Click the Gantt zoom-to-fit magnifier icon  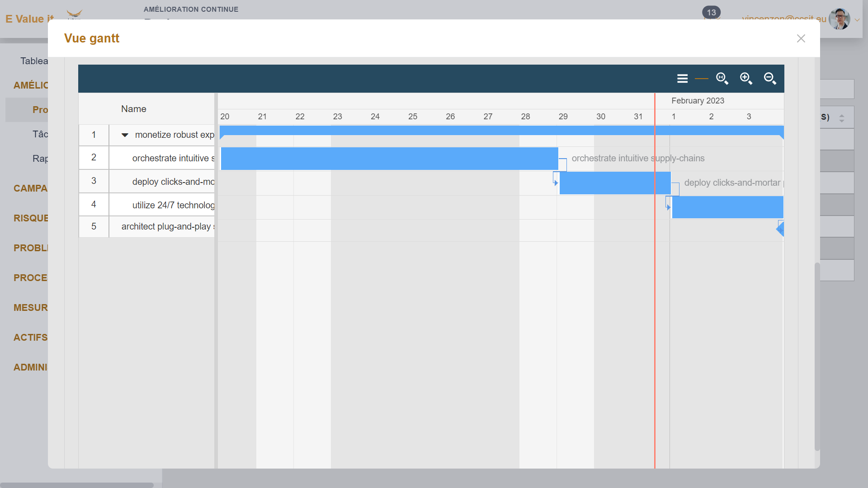click(x=722, y=79)
